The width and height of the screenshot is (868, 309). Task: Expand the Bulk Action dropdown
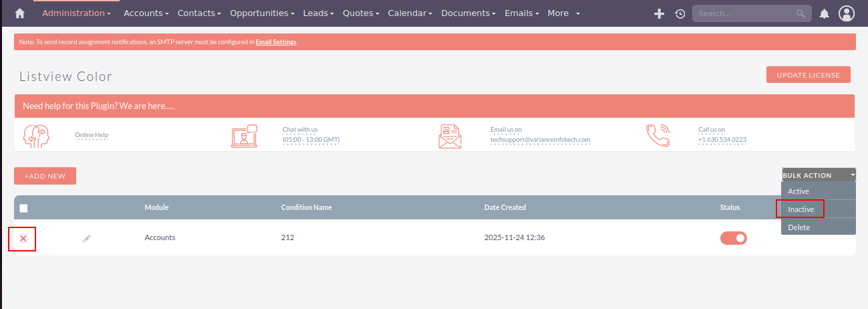818,175
